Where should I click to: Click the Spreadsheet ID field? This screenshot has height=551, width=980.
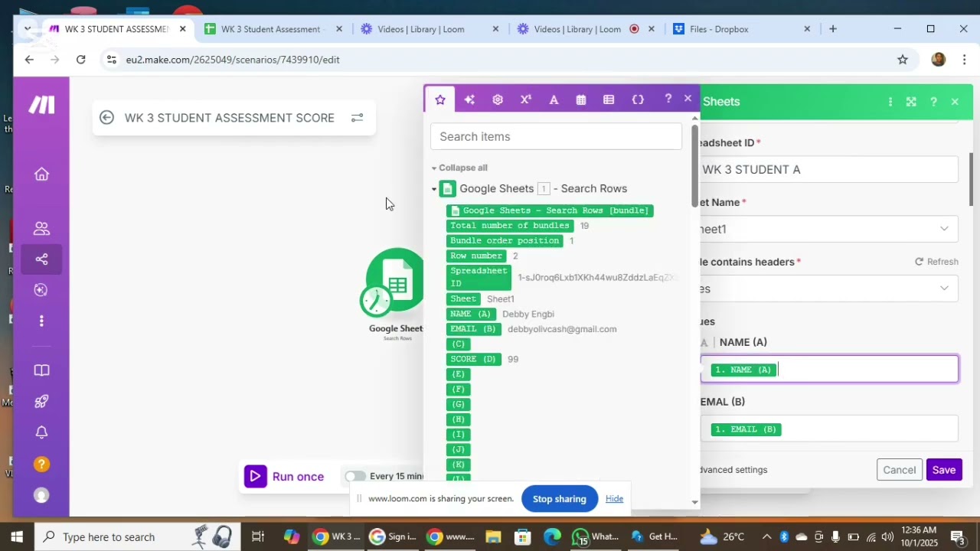[x=829, y=169]
